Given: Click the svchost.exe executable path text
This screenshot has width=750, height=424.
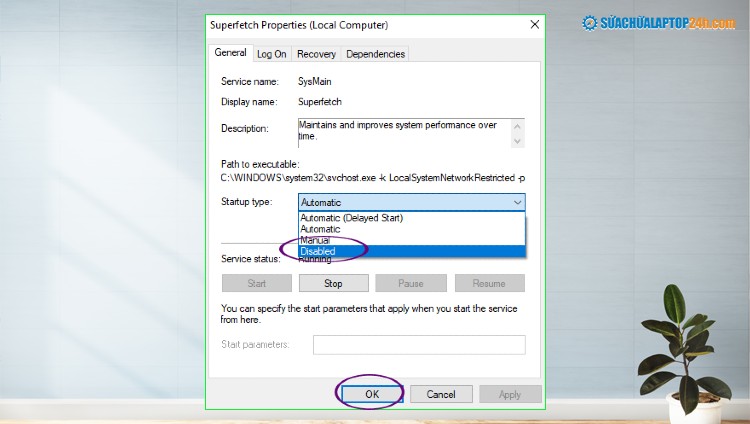Looking at the screenshot, I should coord(373,178).
